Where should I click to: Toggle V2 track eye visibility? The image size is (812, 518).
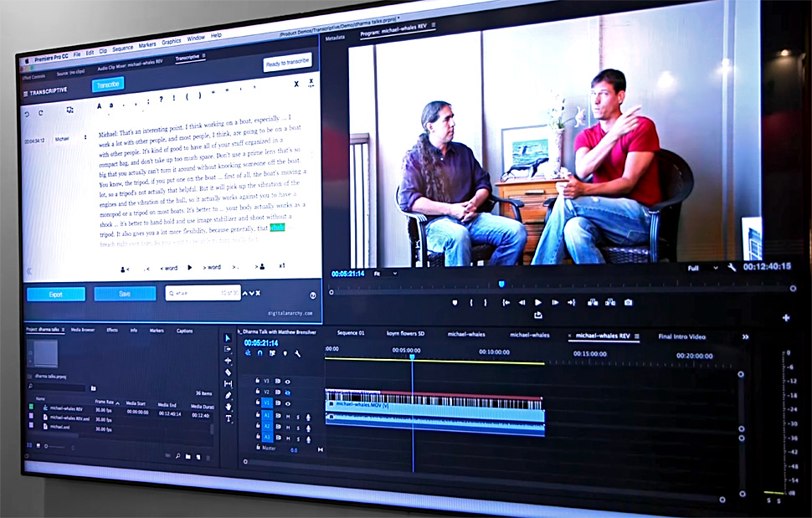coord(287,392)
